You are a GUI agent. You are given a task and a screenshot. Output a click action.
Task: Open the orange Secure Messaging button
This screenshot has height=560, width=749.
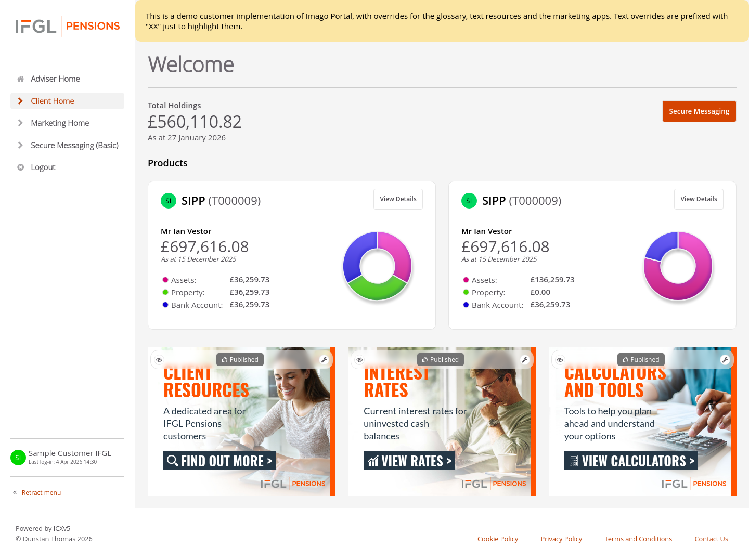(699, 111)
